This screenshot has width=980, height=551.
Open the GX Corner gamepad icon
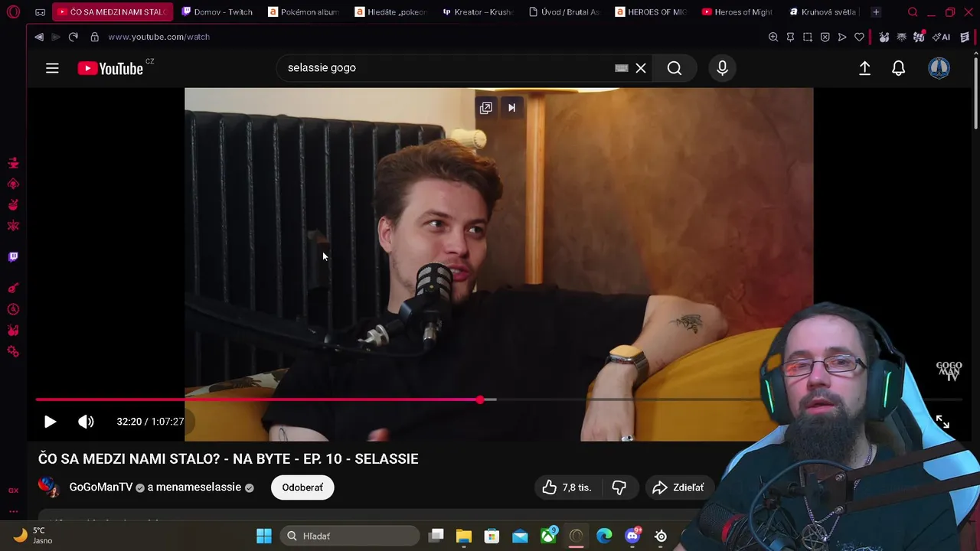[x=40, y=12]
